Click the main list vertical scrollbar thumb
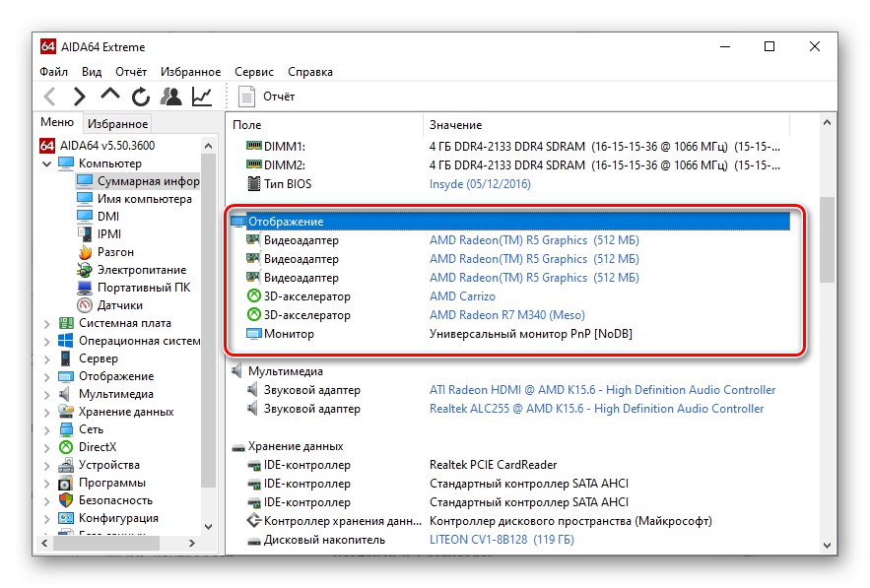Screen dimensions: 870x588 pyautogui.click(x=827, y=239)
